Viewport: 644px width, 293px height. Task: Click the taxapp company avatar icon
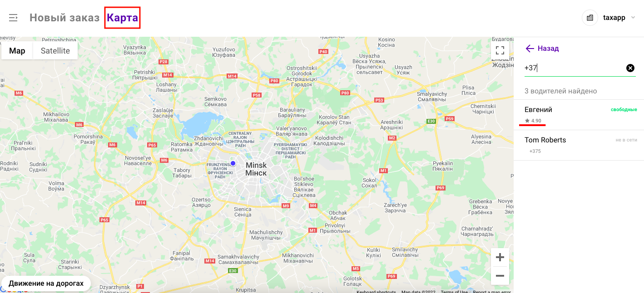tap(590, 18)
